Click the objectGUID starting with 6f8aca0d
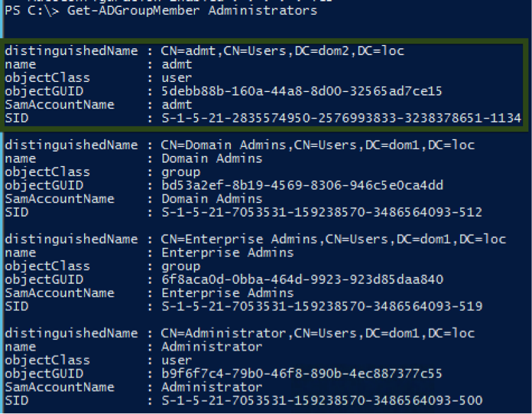Viewport: 532px width, 414px height. point(301,279)
